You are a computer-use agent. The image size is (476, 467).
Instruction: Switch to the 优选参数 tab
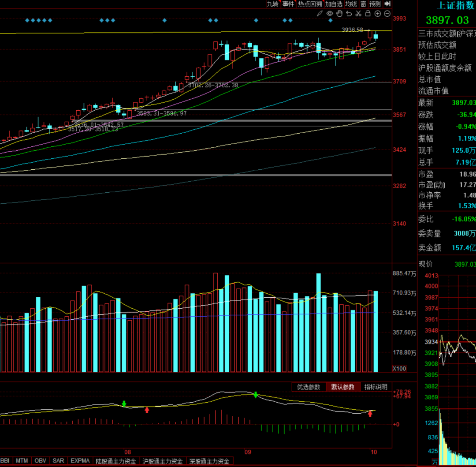coord(309,387)
